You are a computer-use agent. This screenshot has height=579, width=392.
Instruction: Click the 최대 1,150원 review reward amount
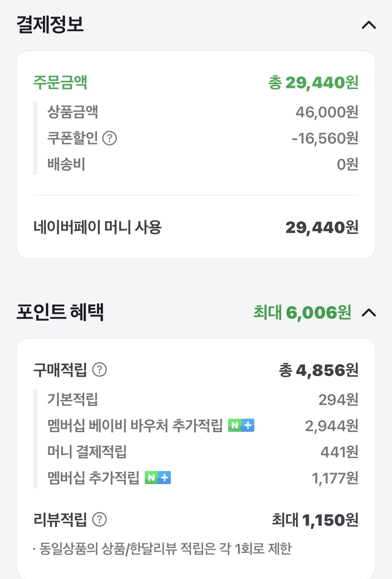point(315,520)
